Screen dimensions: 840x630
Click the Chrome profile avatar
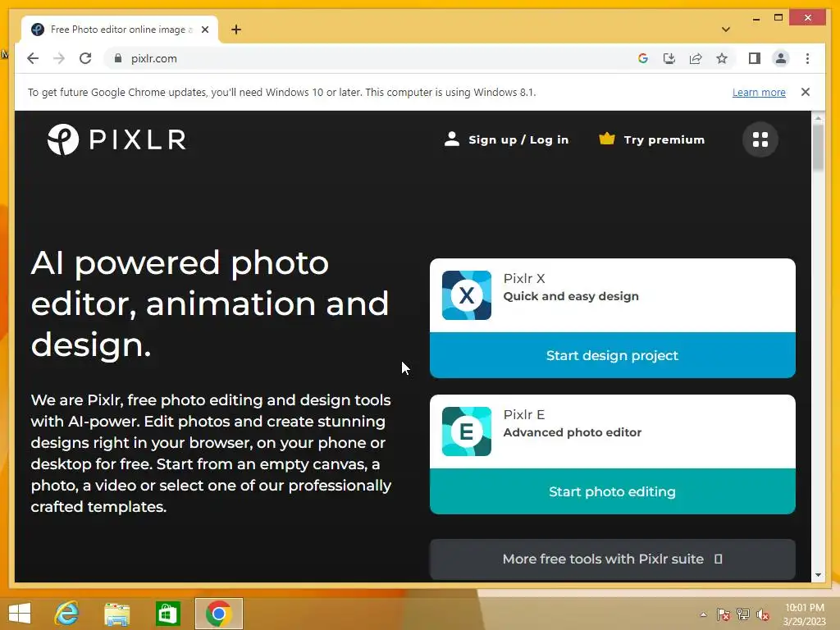click(781, 58)
